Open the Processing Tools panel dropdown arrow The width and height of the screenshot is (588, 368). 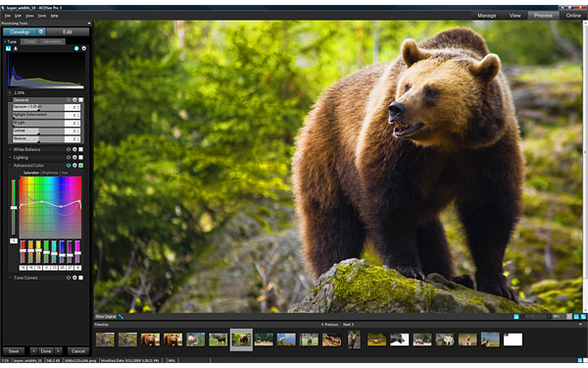pyautogui.click(x=89, y=24)
